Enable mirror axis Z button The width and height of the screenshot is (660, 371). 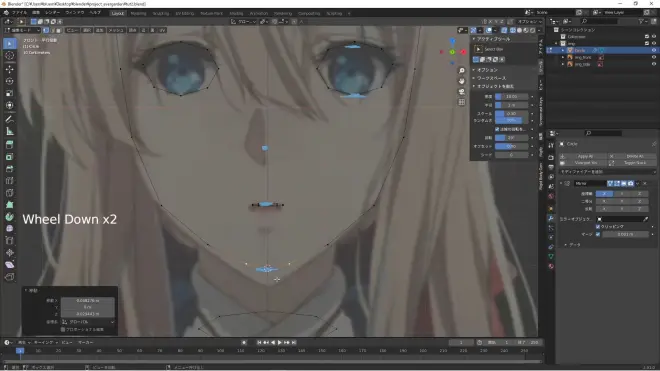click(639, 194)
